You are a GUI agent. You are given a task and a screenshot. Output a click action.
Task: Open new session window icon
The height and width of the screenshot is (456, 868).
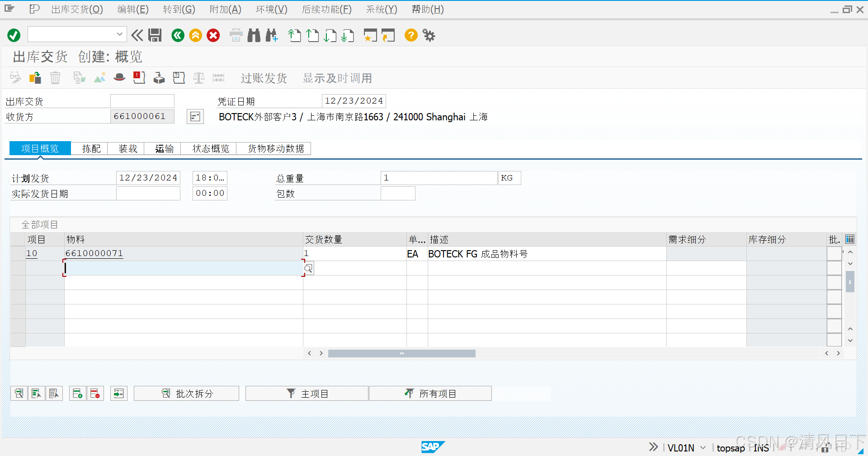click(370, 35)
